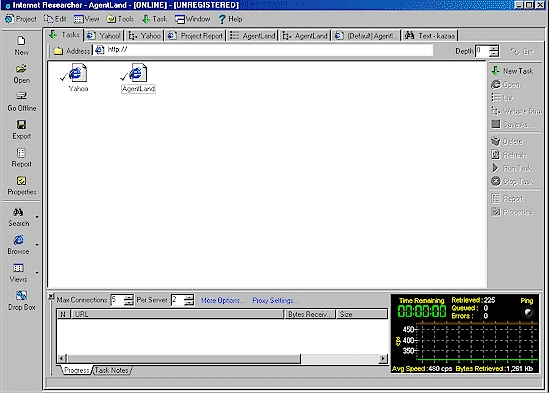
Task: Click Delete in the right panel
Action: tap(507, 141)
